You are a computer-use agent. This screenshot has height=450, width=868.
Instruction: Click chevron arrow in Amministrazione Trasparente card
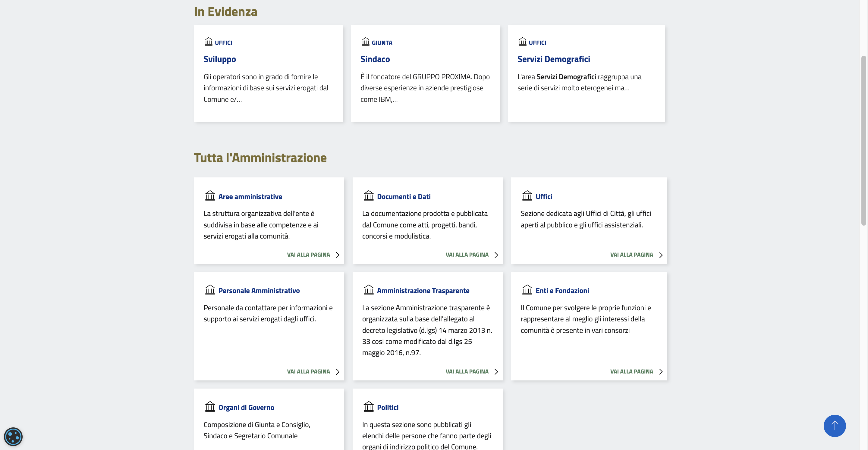click(496, 372)
